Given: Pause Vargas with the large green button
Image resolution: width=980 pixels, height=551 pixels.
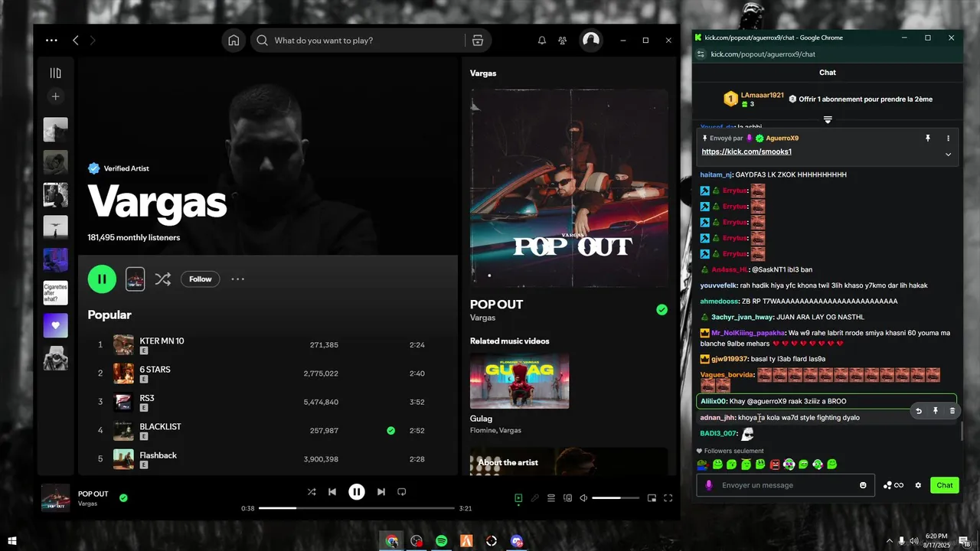Looking at the screenshot, I should tap(102, 279).
